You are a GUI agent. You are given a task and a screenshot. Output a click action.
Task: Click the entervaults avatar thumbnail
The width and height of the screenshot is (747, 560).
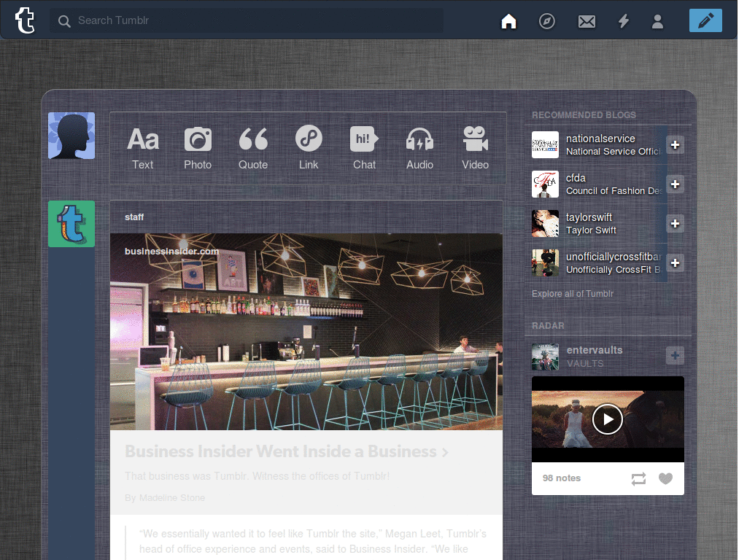(545, 357)
